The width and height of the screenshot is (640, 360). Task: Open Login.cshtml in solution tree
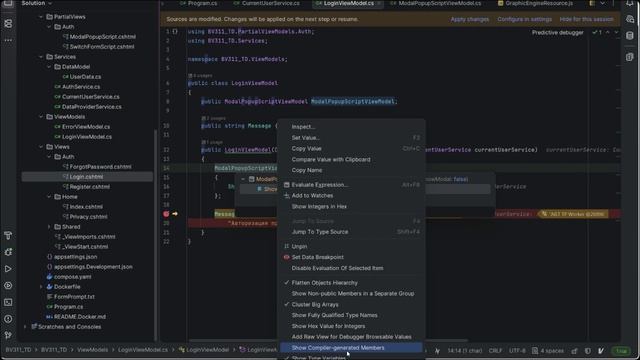(87, 177)
